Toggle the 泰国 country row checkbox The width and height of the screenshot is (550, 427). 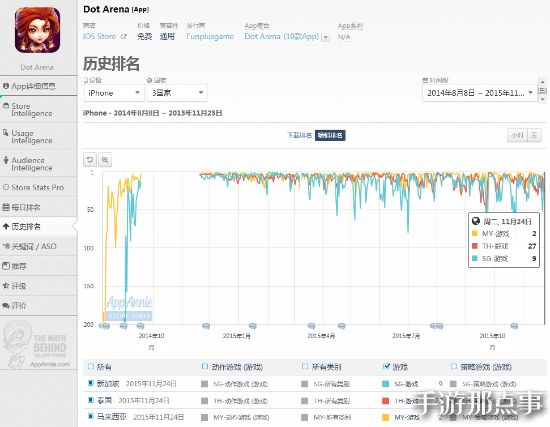point(90,400)
